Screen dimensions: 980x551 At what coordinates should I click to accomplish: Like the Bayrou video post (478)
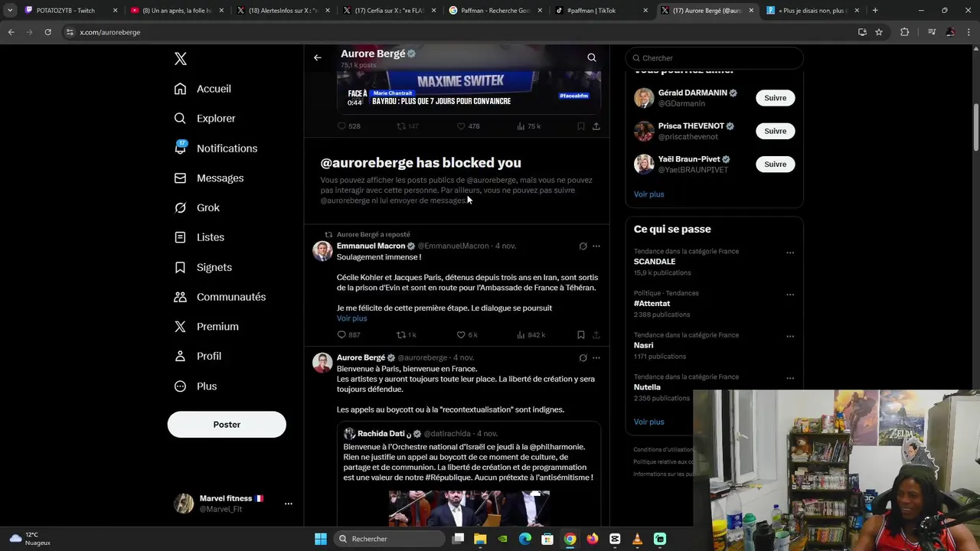click(x=468, y=126)
